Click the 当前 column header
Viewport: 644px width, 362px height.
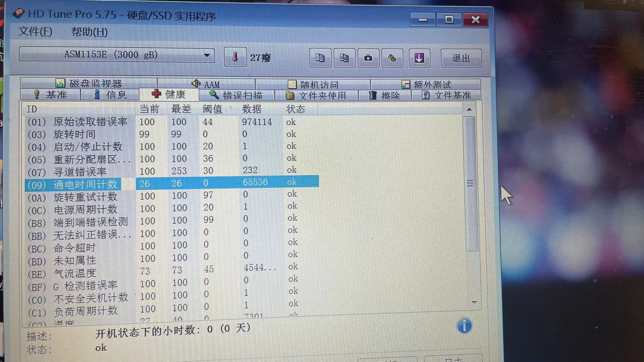152,109
